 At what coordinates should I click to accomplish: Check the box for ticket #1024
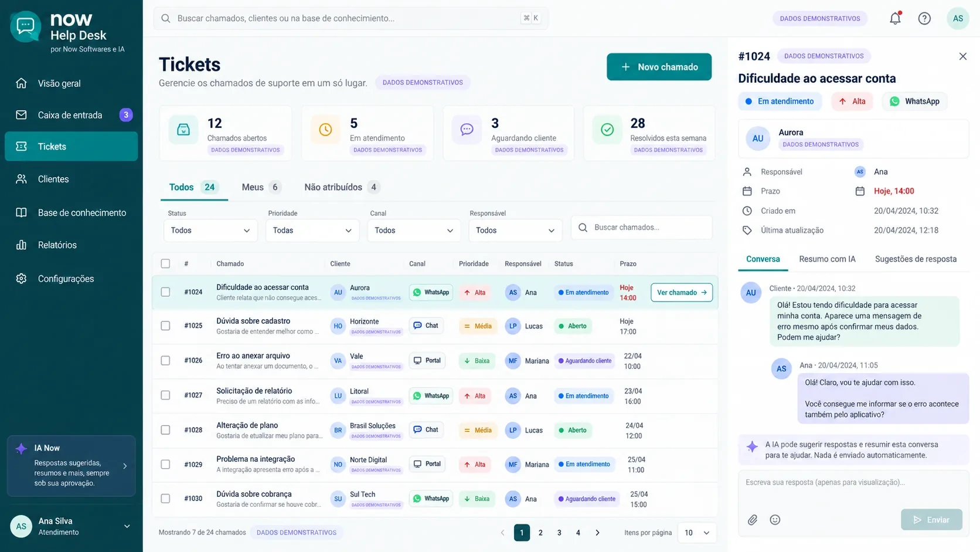click(166, 292)
